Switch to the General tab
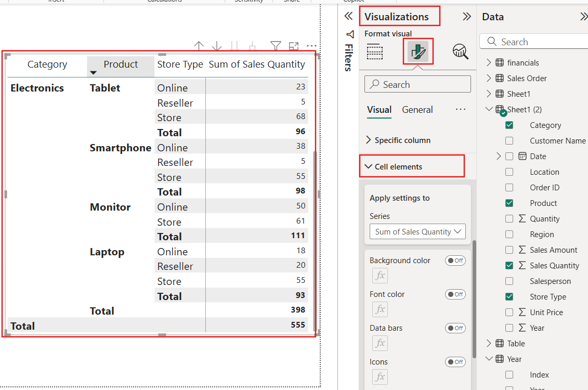The image size is (588, 390). pos(417,110)
